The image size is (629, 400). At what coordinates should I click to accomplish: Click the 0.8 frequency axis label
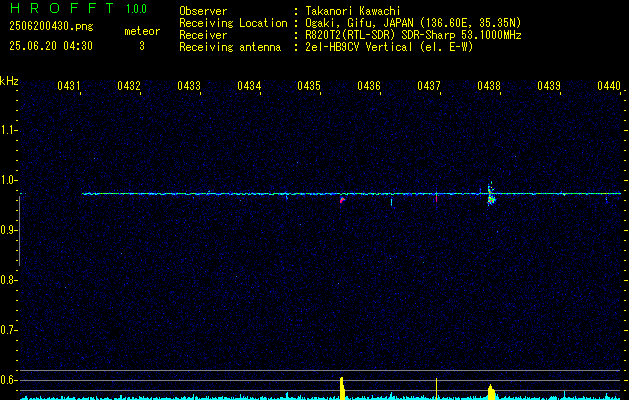[8, 280]
